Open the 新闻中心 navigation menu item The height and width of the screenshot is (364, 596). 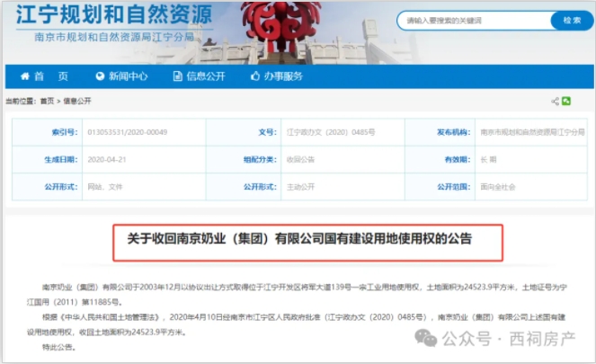(128, 76)
